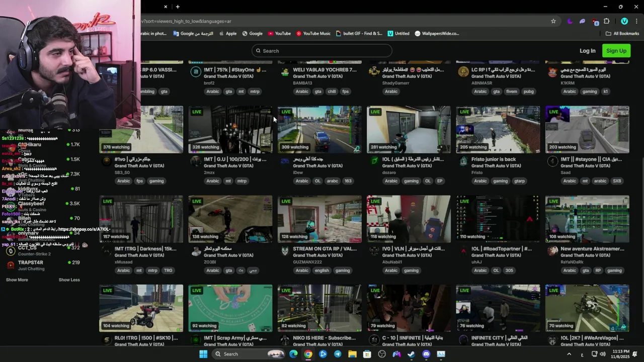Viewport: 644px width, 362px height.
Task: Open the YouTube bookmark
Action: coord(279,34)
